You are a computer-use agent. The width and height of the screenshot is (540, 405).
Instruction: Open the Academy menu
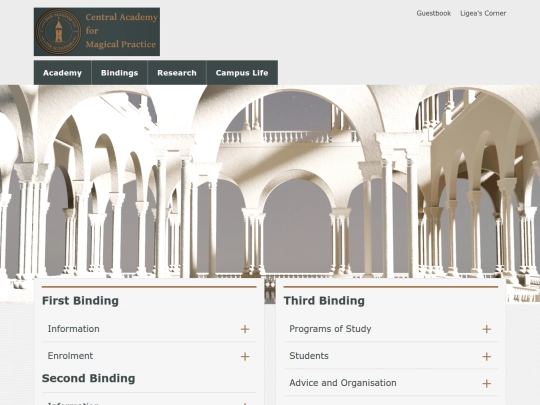tap(63, 73)
